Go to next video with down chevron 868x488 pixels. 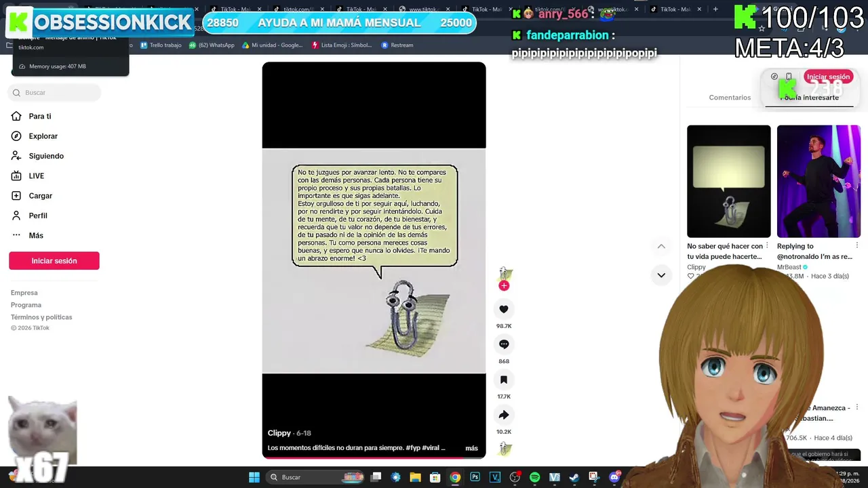click(661, 275)
